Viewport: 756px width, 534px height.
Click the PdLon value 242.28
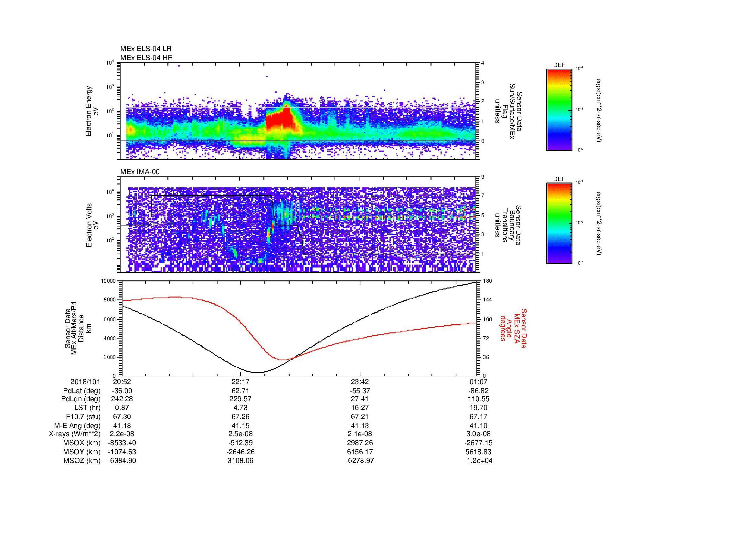[x=122, y=399]
